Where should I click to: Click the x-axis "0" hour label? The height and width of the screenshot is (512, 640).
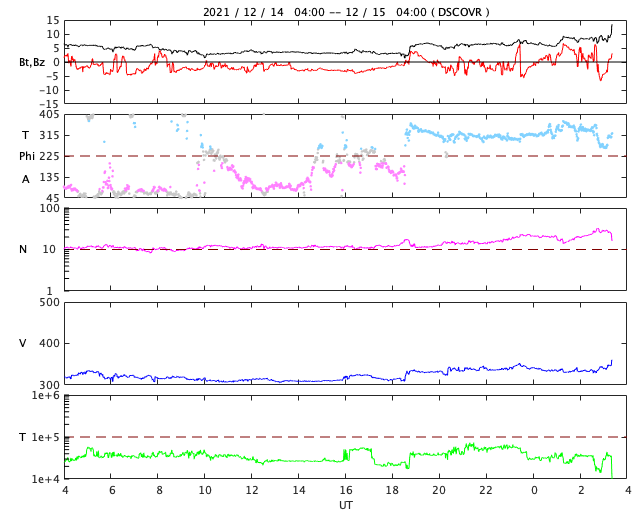click(534, 490)
